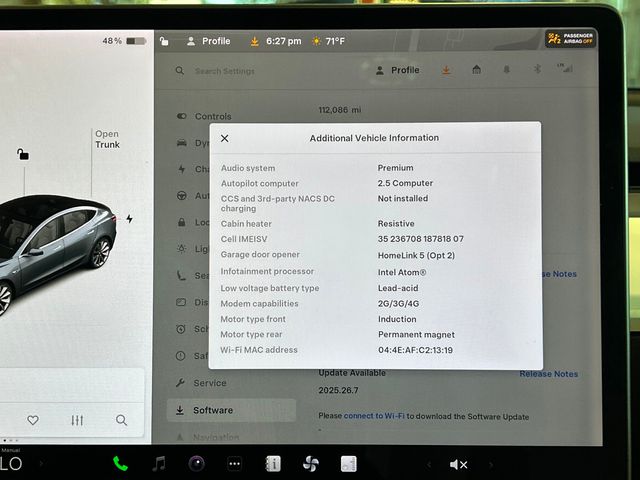Open the Navigation settings menu
This screenshot has height=480, width=640.
pyautogui.click(x=208, y=438)
